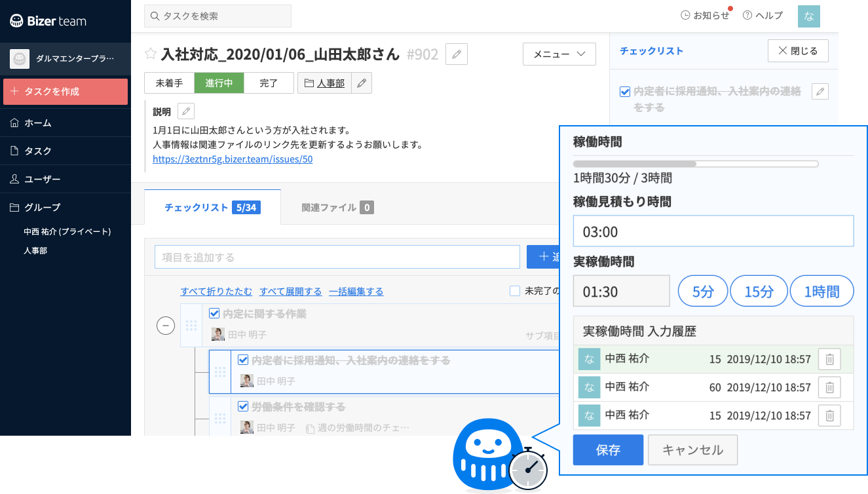Delete the first 実稼働時間 history entry with trash icon
The height and width of the screenshot is (494, 868).
point(829,359)
